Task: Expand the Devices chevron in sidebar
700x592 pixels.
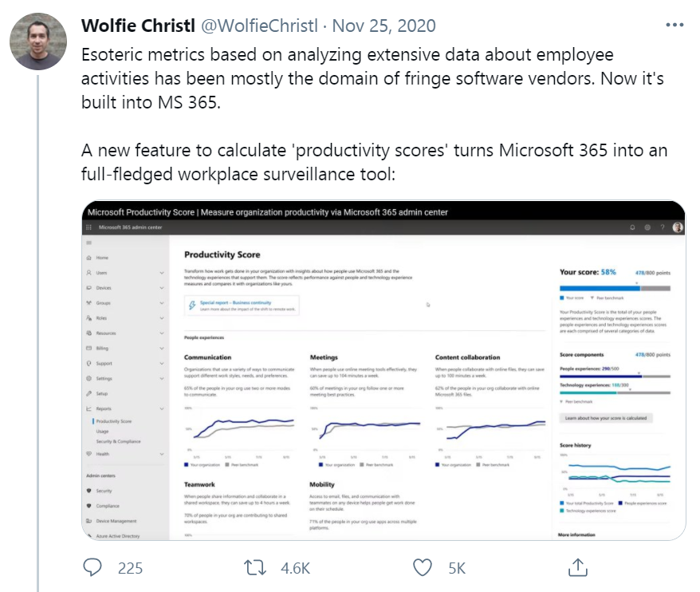Action: click(x=162, y=288)
